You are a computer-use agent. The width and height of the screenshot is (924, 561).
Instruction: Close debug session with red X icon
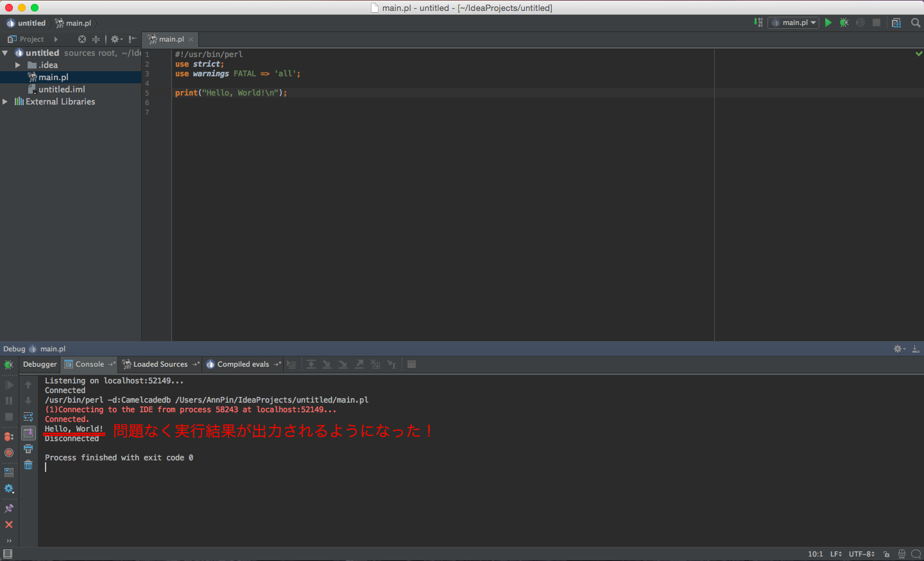(x=9, y=524)
